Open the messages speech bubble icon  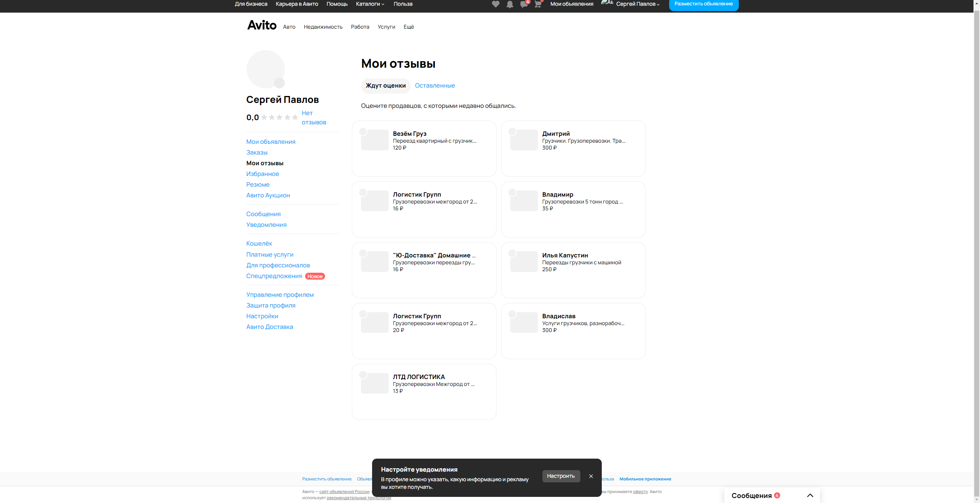pyautogui.click(x=524, y=4)
